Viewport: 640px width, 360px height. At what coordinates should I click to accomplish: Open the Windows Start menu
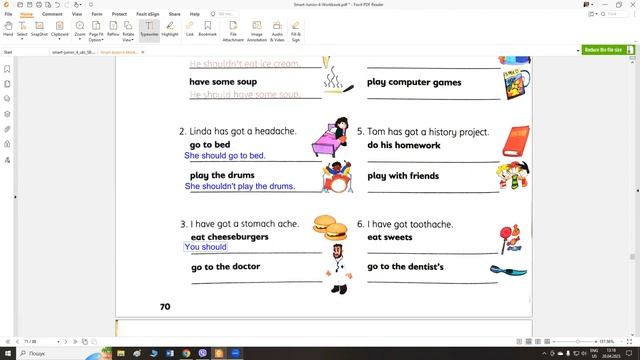click(x=8, y=353)
